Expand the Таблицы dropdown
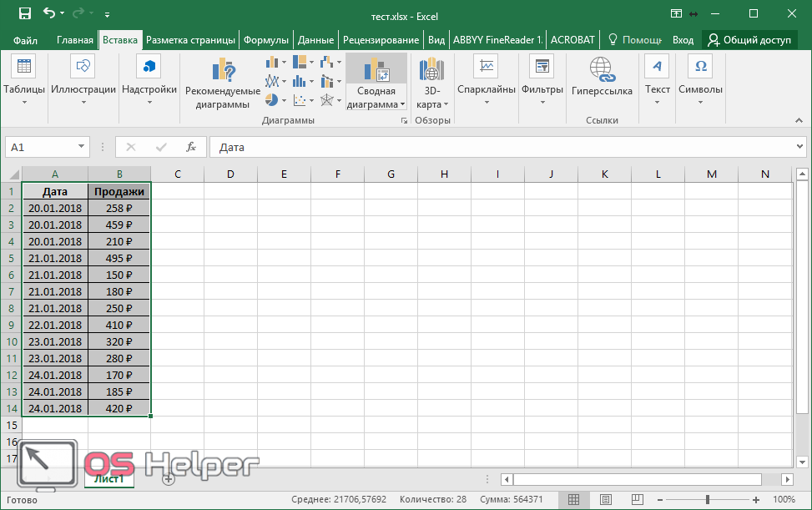The height and width of the screenshot is (510, 812). click(24, 103)
